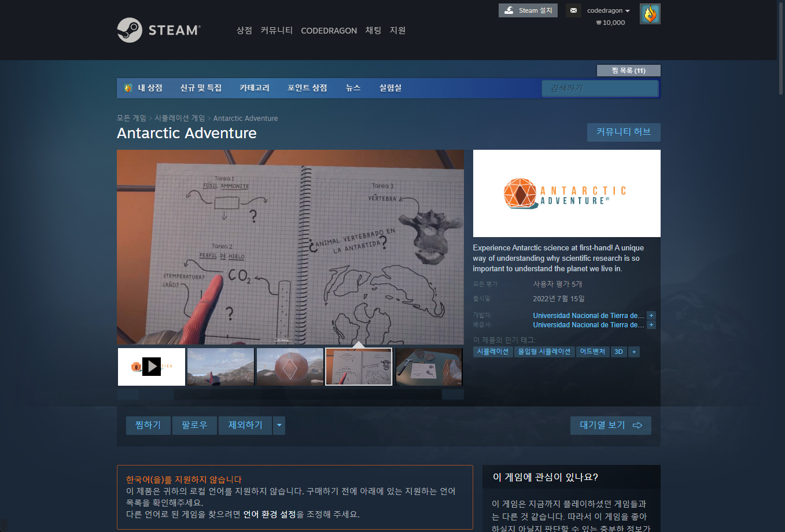Click the developer Universidad Nacional link
This screenshot has width=785, height=532.
click(588, 316)
